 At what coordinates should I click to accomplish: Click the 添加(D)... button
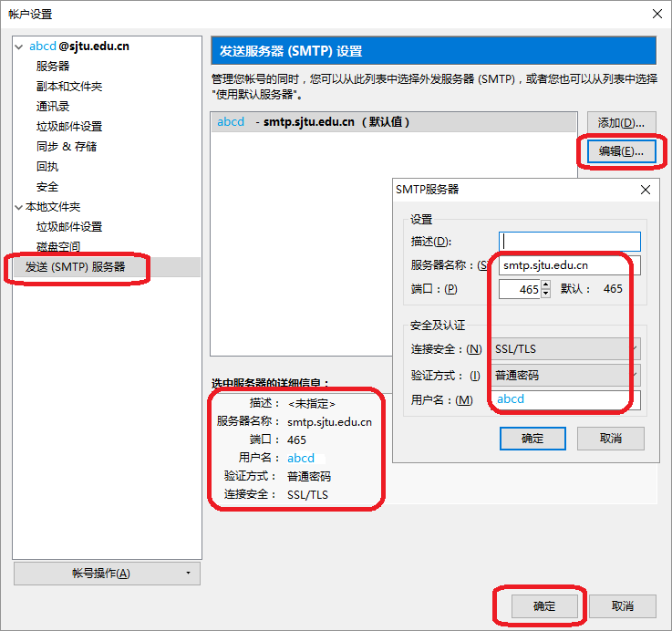(621, 123)
